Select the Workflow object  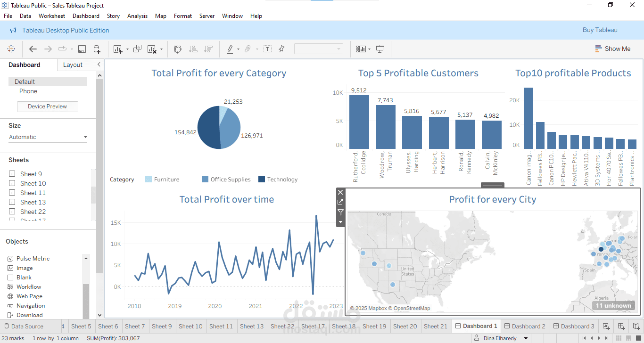(x=29, y=287)
